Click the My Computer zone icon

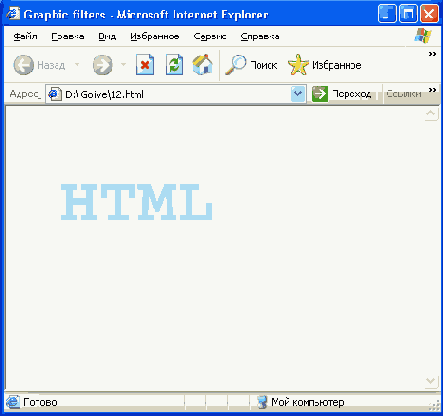click(262, 402)
